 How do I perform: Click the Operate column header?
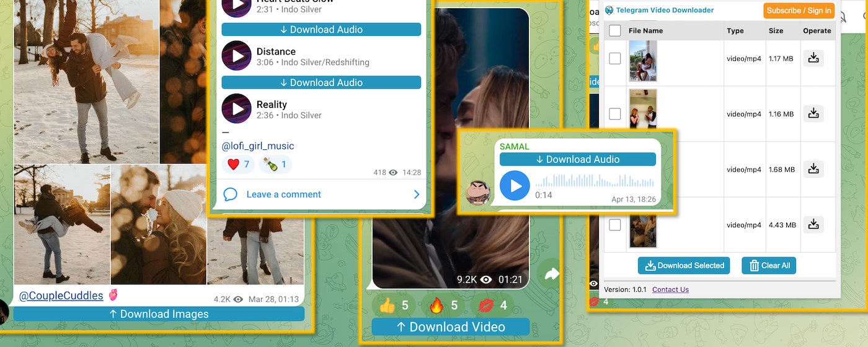click(x=817, y=30)
